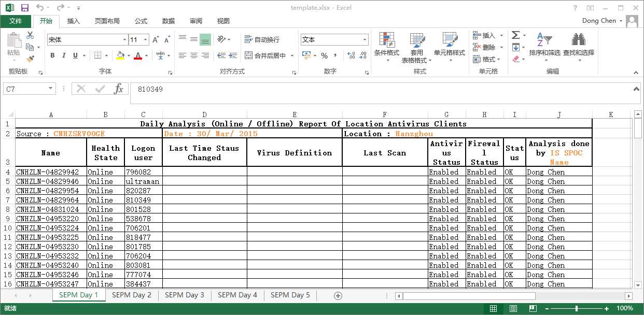Toggle top vertical alignment

click(x=183, y=39)
